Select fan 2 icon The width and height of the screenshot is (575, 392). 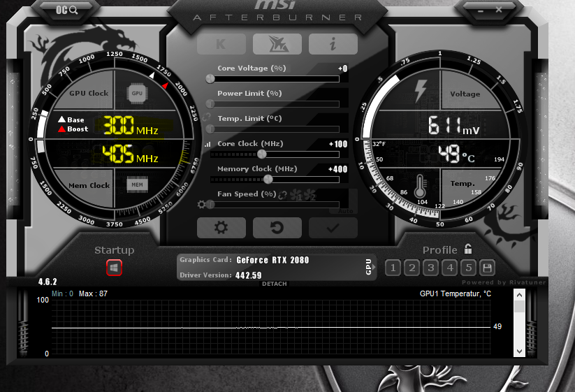tap(310, 195)
